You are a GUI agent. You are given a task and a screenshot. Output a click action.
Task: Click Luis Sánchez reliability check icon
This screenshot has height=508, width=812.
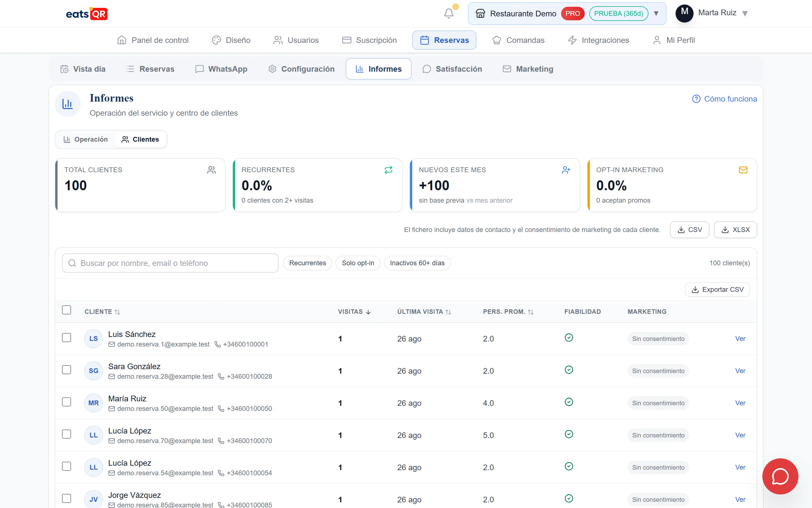coord(569,338)
